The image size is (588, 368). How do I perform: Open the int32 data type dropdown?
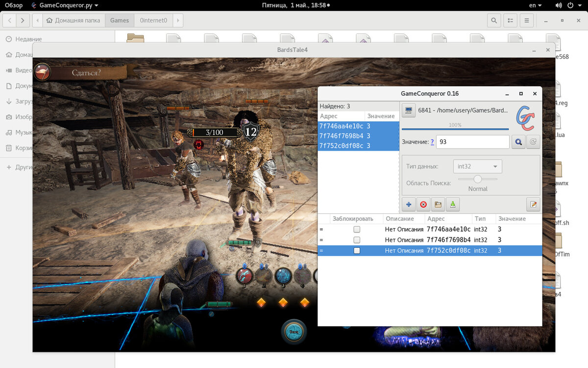coord(478,166)
